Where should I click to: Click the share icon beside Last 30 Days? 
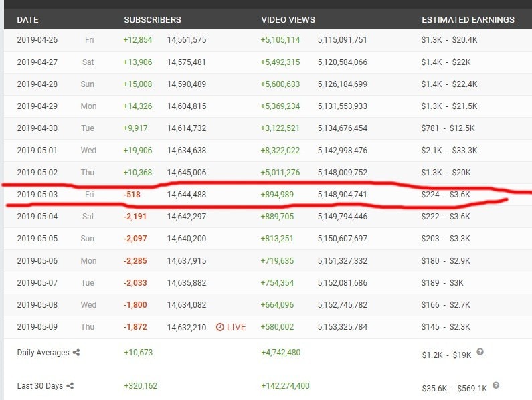coord(70,385)
